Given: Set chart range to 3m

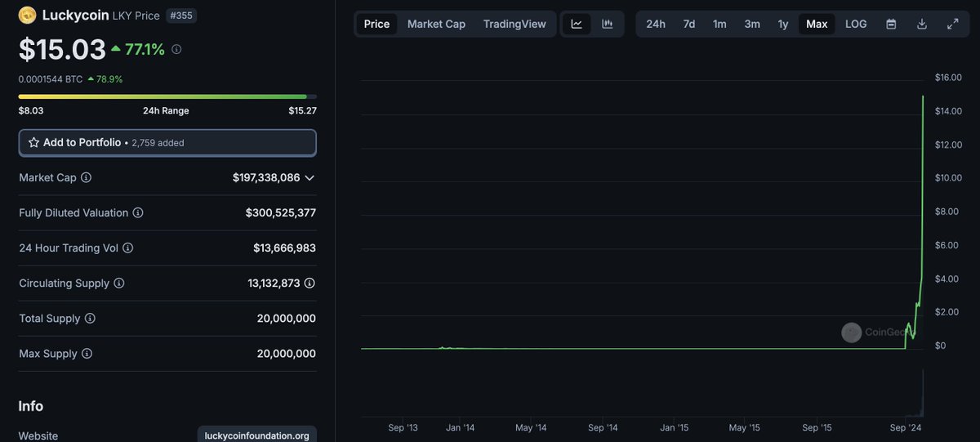Looking at the screenshot, I should 752,24.
